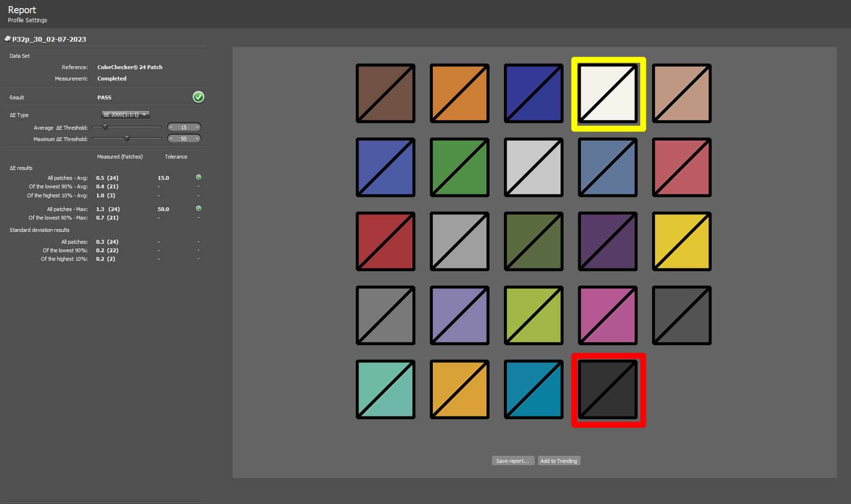The image size is (851, 504).
Task: Click the Average ΔE Threshold slider handle
Action: coord(105,127)
